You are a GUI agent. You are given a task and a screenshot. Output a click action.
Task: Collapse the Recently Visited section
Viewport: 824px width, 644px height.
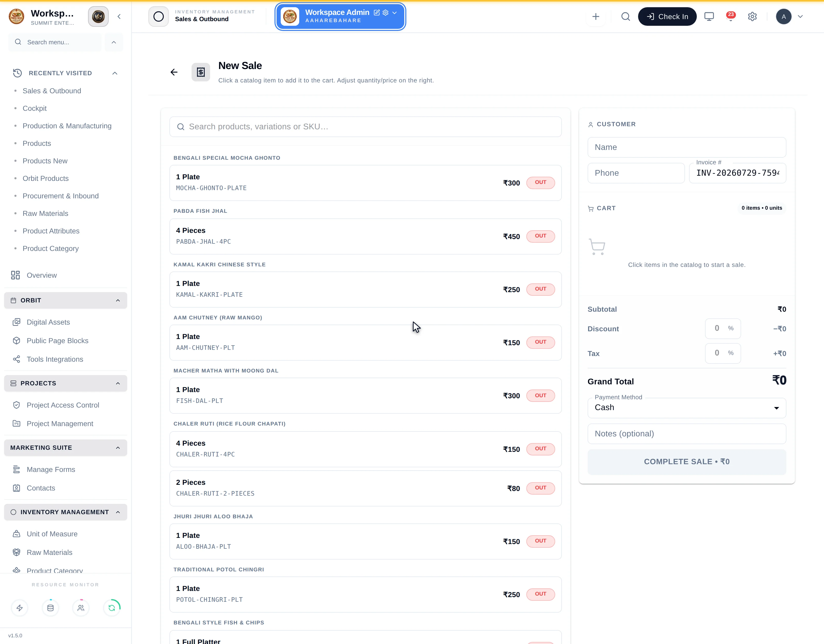tap(115, 73)
